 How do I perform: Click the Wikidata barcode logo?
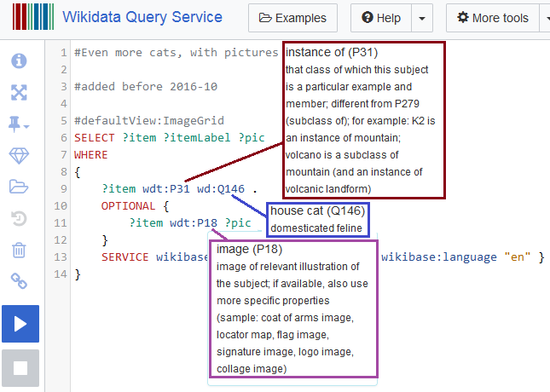33,16
